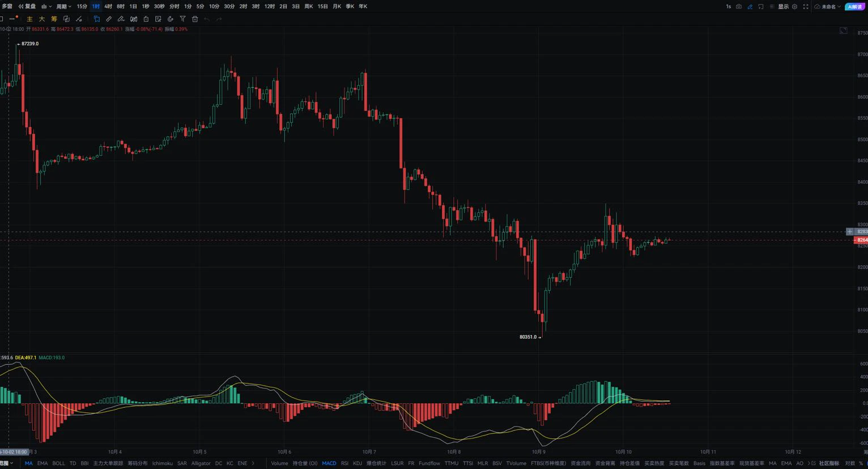Click the 80351.0 low price label
The image size is (868, 469).
coord(528,337)
